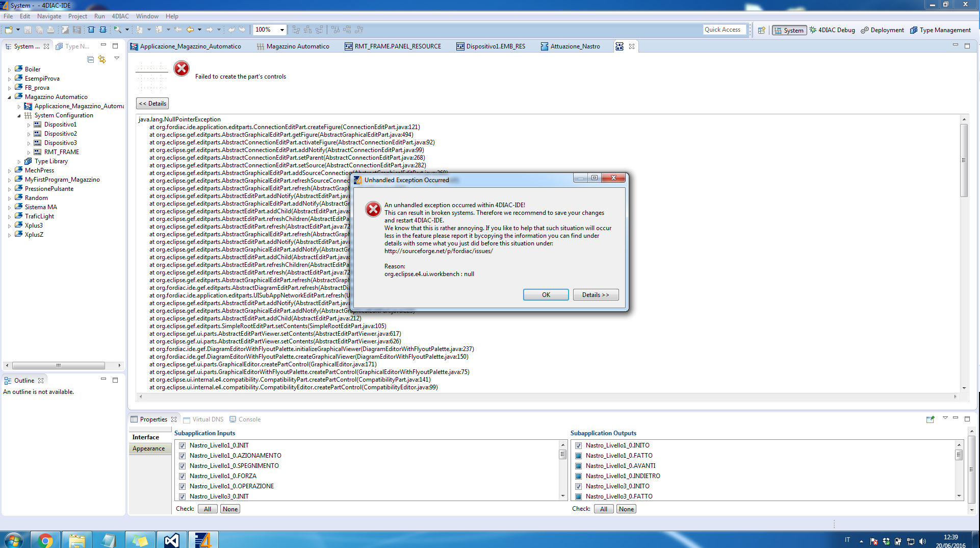Open the Console tab
Screen dimensions: 980x548
[245, 419]
